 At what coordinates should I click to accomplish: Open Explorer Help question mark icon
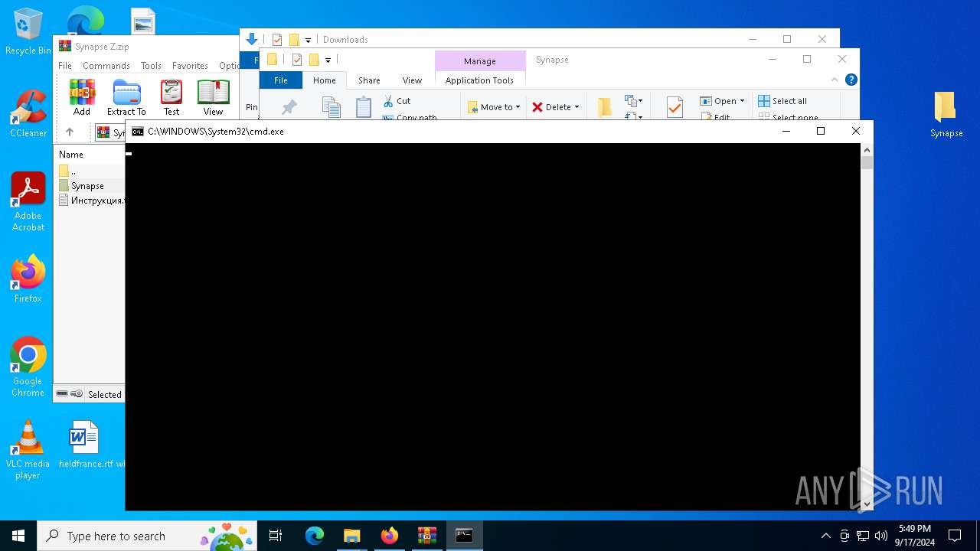pos(851,80)
